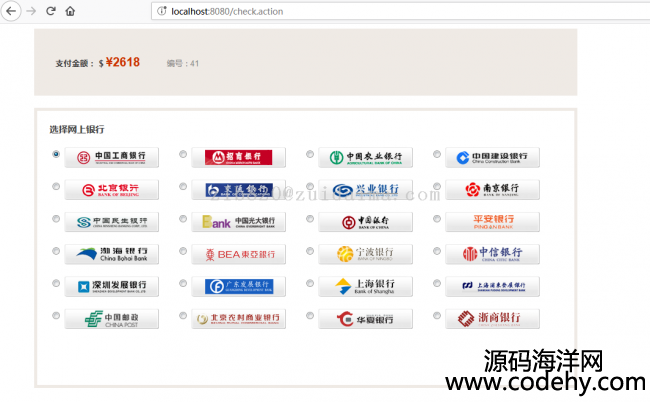
Task: Click the browser forward arrow
Action: coord(32,11)
